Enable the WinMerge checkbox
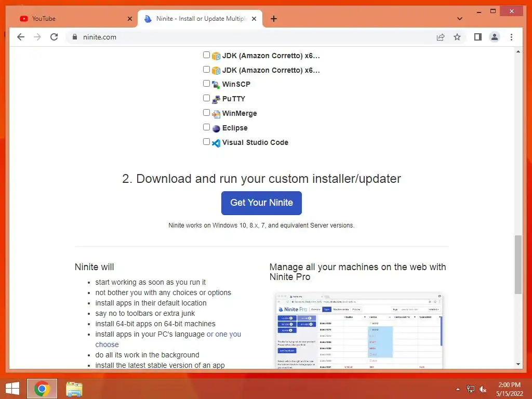Viewport: 532px width, 399px height. point(206,113)
